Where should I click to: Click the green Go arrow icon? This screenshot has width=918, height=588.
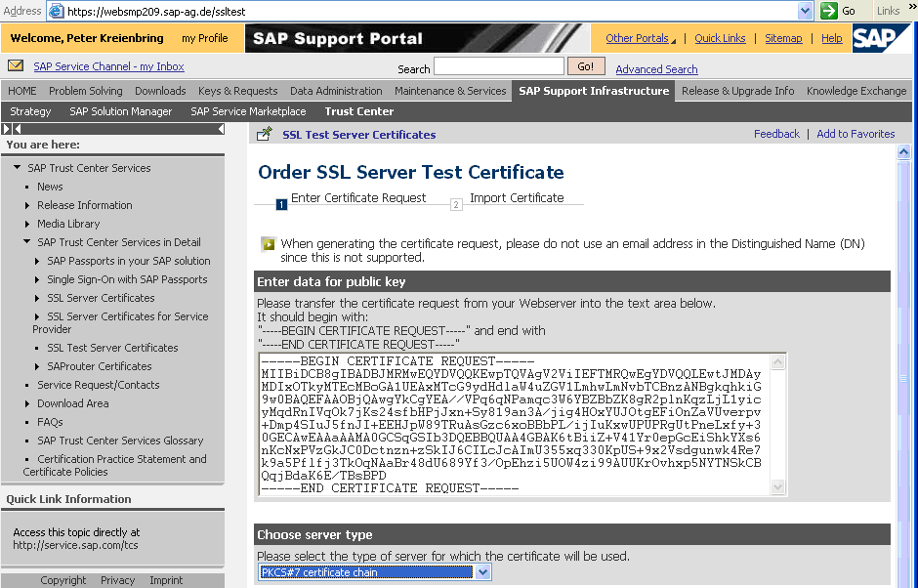click(x=828, y=11)
